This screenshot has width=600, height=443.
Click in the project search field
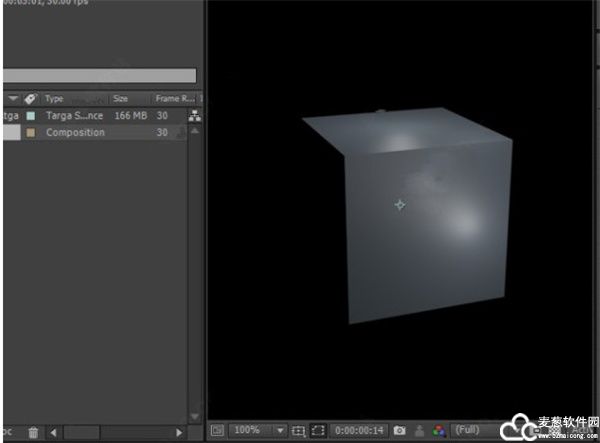coord(98,75)
